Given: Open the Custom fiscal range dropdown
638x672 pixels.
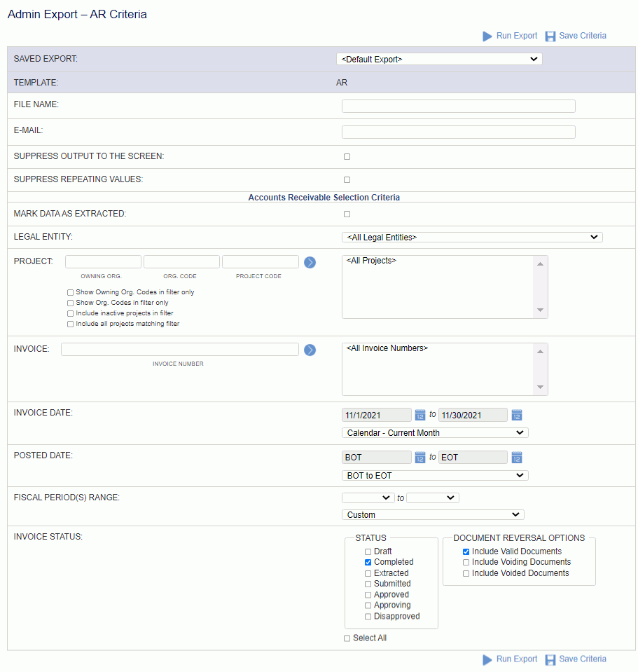Looking at the screenshot, I should point(433,515).
